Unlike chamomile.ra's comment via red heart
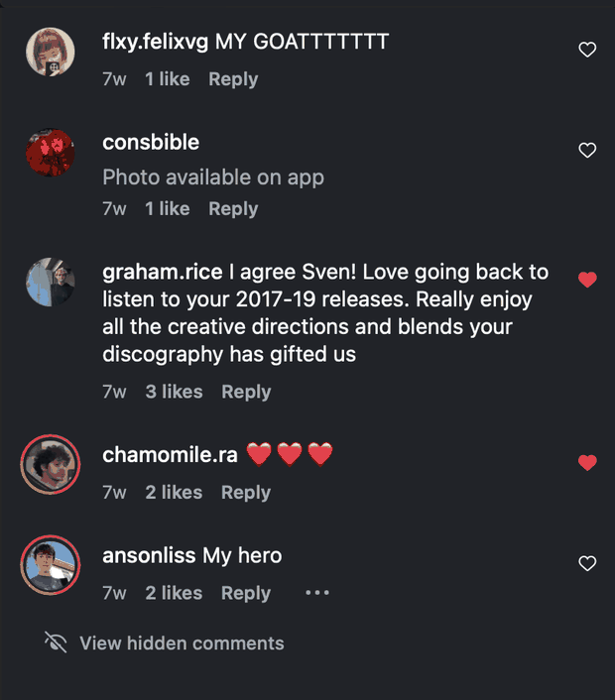This screenshot has height=700, width=615. point(587,462)
